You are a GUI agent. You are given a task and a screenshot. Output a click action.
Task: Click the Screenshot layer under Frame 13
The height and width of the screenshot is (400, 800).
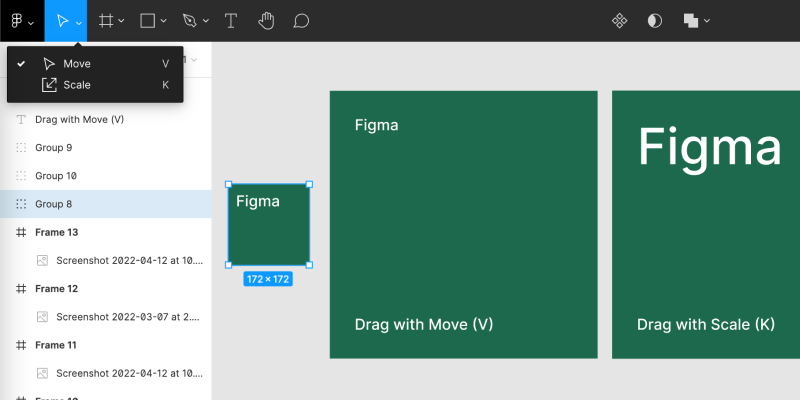click(x=106, y=261)
